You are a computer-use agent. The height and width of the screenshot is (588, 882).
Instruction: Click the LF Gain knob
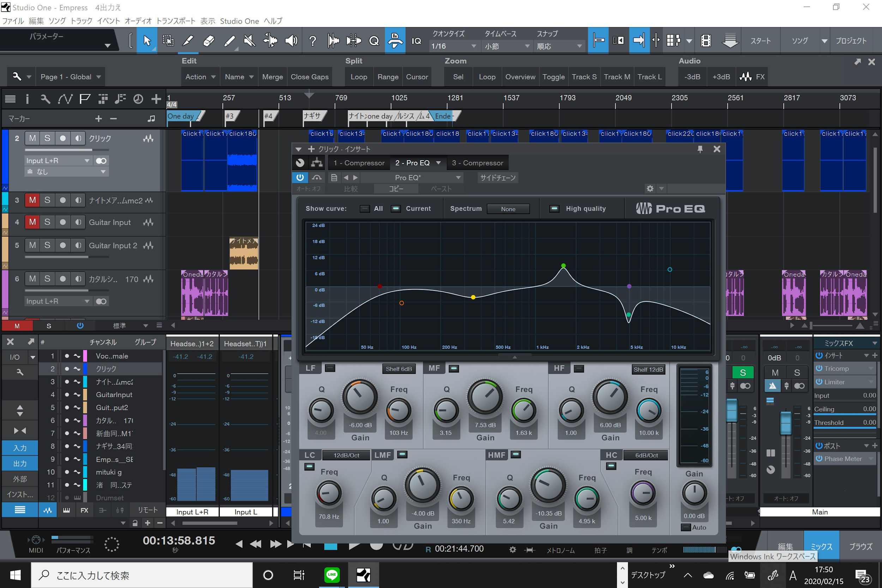[x=360, y=397]
